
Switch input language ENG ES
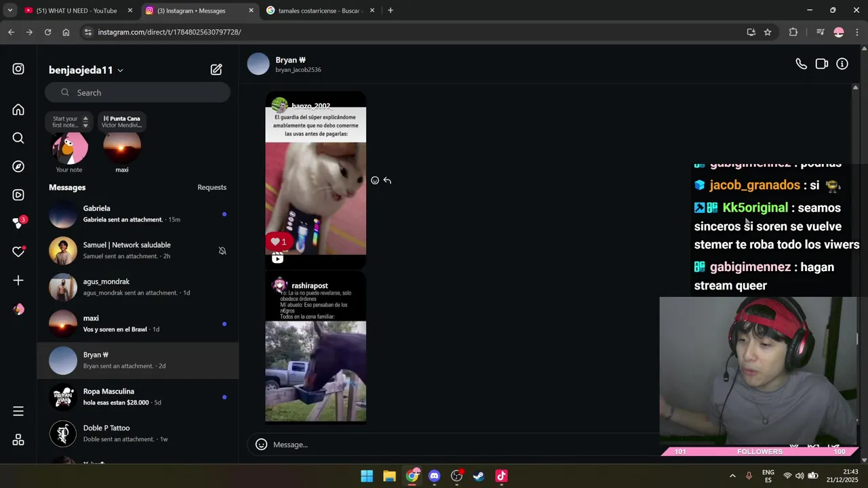point(768,476)
